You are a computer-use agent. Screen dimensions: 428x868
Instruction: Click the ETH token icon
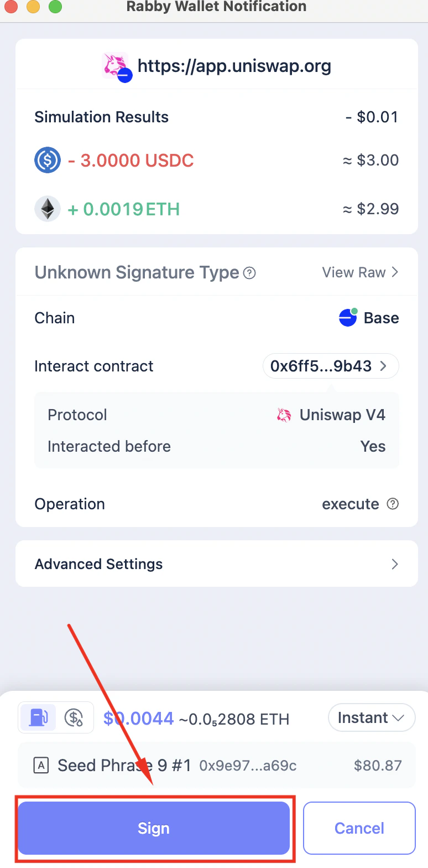coord(47,209)
